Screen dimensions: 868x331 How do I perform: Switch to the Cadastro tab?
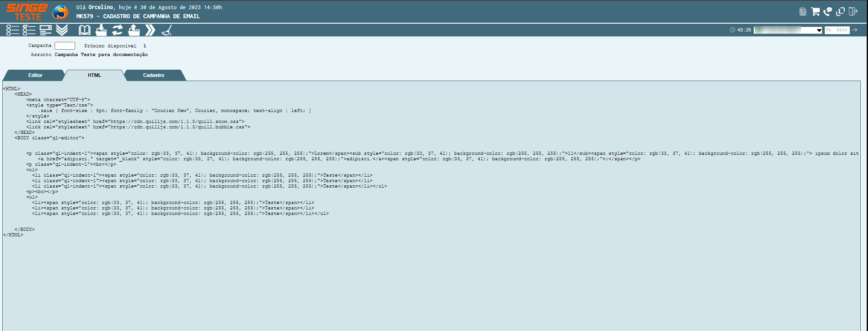pyautogui.click(x=153, y=75)
